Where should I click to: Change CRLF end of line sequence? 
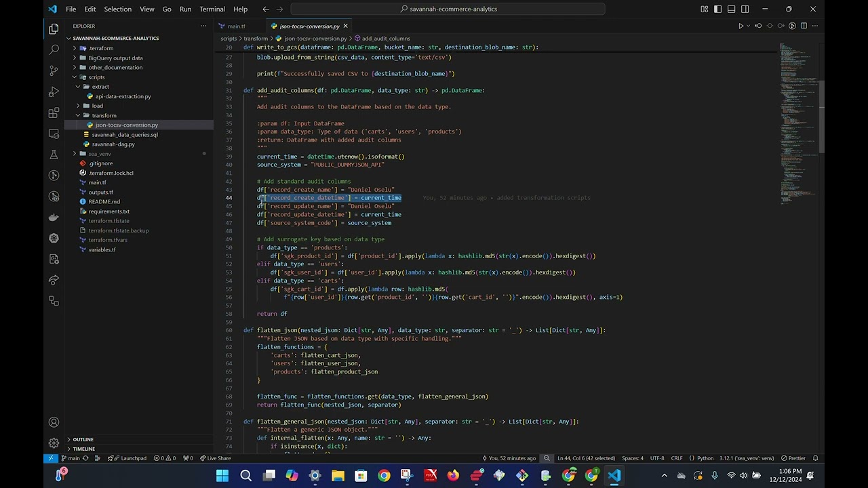[677, 458]
